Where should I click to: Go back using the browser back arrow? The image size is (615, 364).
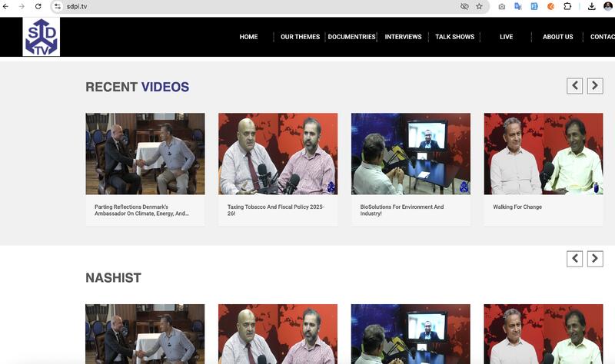5,6
